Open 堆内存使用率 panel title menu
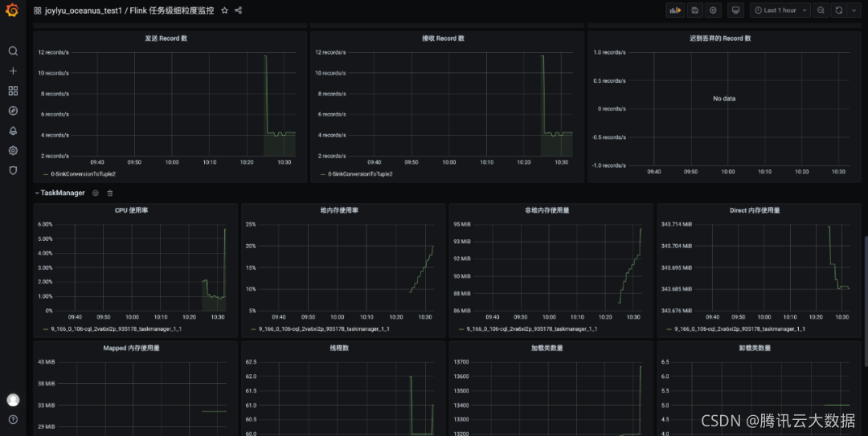Image resolution: width=868 pixels, height=436 pixels. tap(339, 210)
